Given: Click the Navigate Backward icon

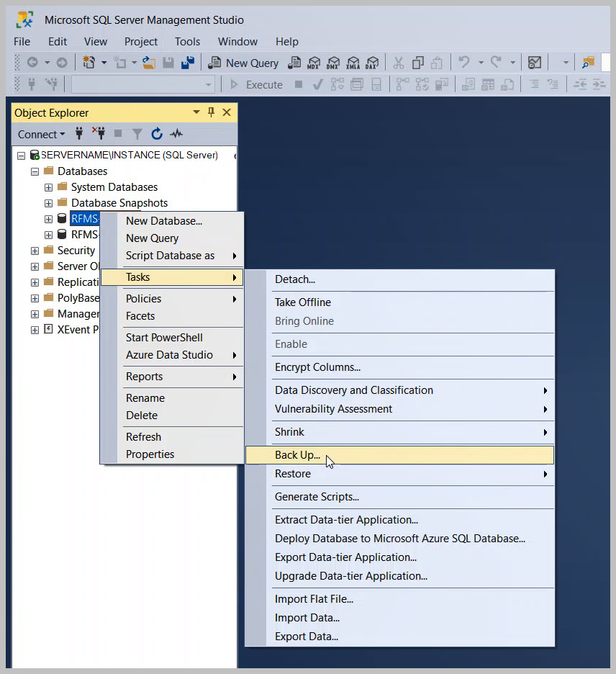Looking at the screenshot, I should [x=32, y=63].
